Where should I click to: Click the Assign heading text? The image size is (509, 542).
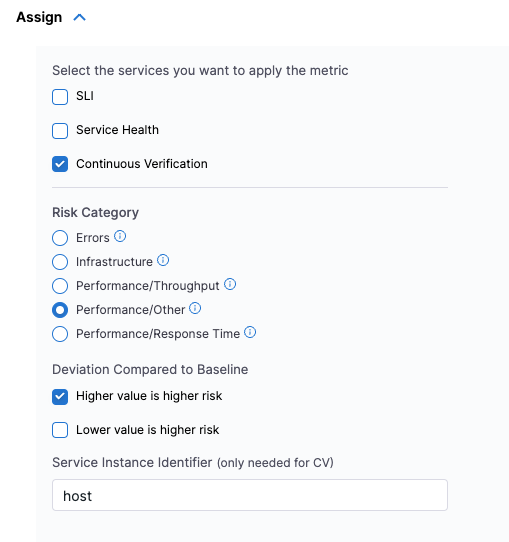click(39, 17)
